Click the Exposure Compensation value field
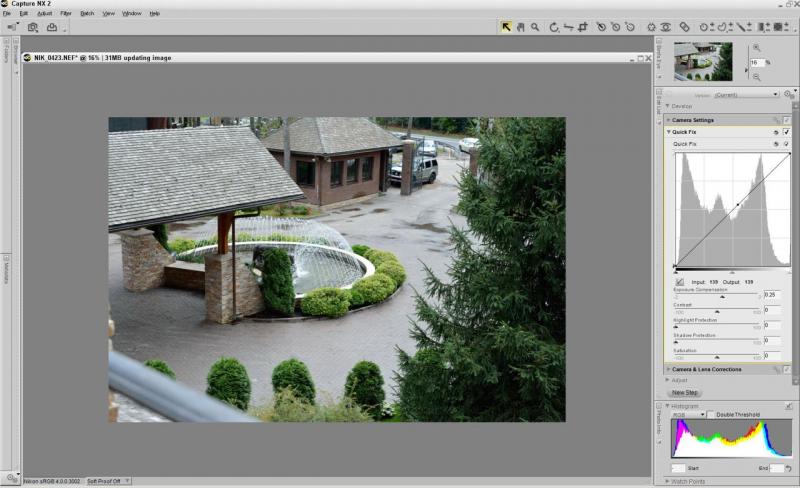 (772, 295)
